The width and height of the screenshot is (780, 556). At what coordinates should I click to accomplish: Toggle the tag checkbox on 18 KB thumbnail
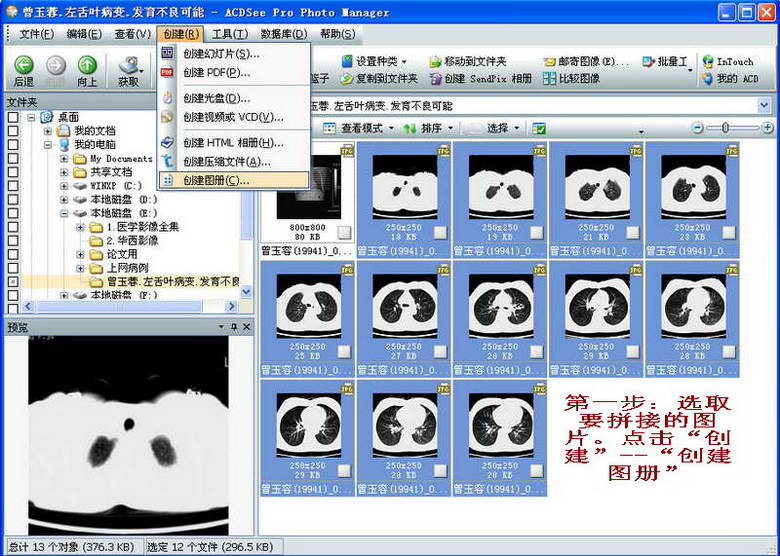point(440,232)
